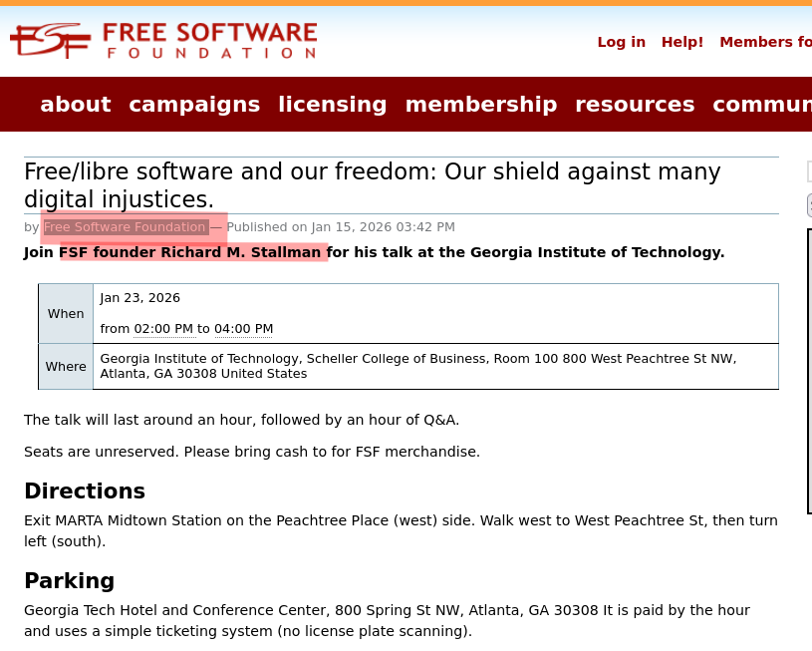Screen dimensions: 812x651
Task: Click the Log in link
Action: click(621, 42)
